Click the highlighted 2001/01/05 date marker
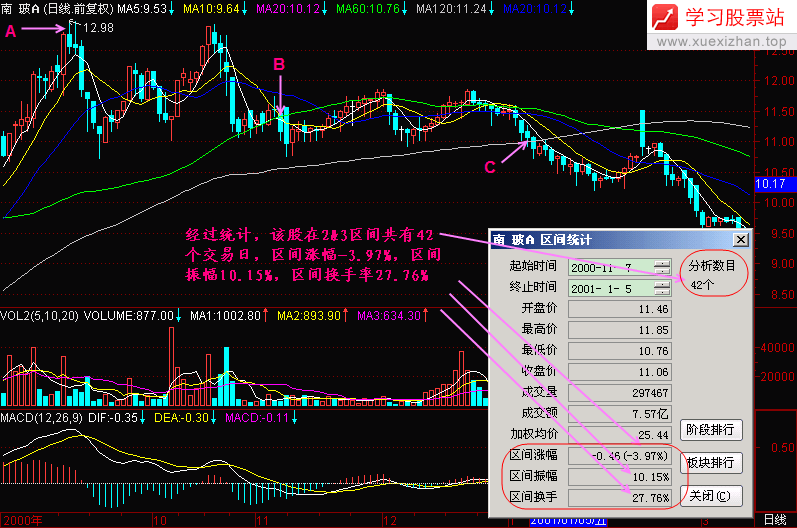 click(568, 522)
